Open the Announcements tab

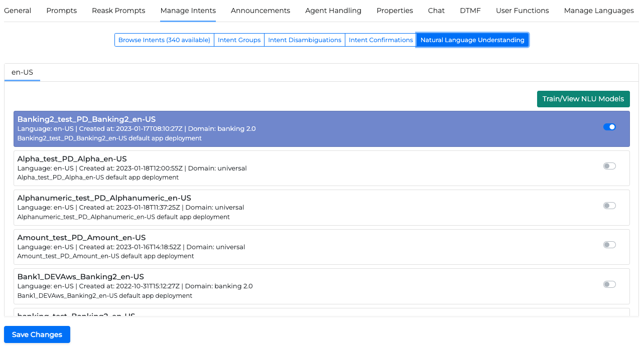[260, 11]
